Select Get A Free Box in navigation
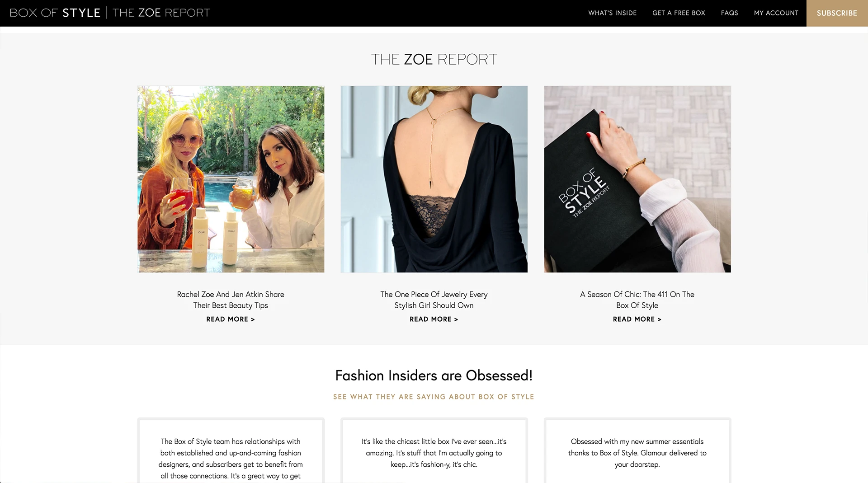This screenshot has width=868, height=483. 679,13
